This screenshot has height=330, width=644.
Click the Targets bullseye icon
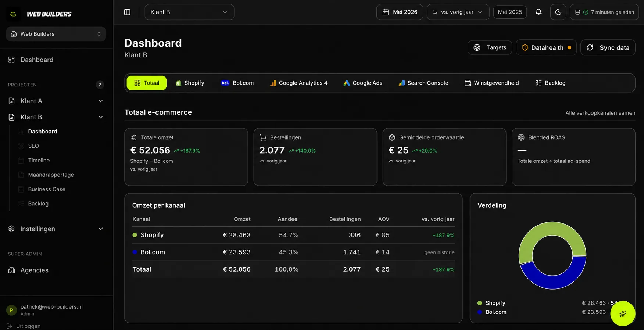(477, 47)
